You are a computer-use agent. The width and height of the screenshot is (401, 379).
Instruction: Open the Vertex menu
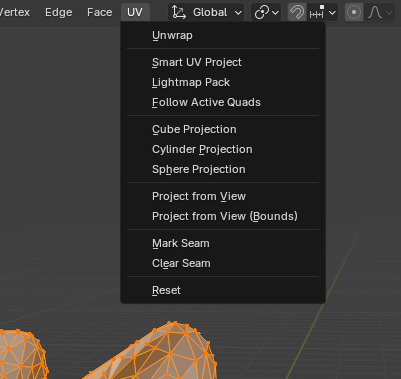pyautogui.click(x=14, y=12)
